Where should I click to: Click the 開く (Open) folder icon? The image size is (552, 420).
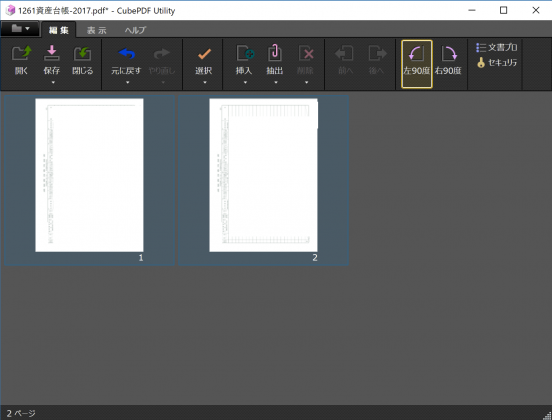click(21, 54)
